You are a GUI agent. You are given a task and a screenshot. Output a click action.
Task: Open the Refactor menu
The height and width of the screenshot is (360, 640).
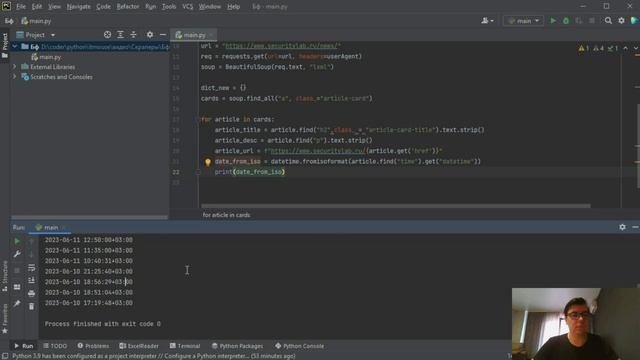(128, 7)
